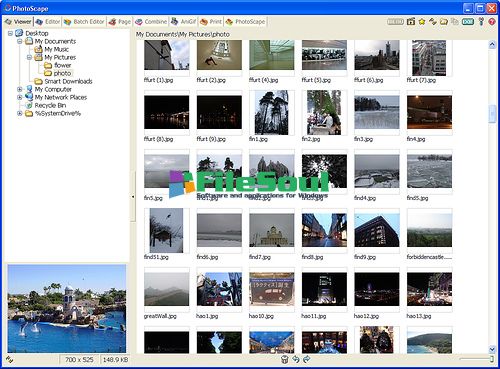500x369 pixels.
Task: Click the preview image of the seaside park
Action: (x=67, y=309)
